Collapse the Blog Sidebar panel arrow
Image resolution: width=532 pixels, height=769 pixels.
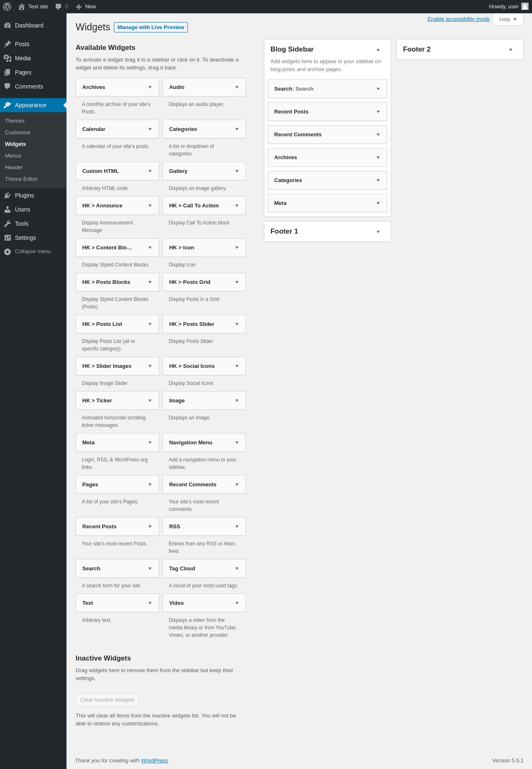[378, 49]
